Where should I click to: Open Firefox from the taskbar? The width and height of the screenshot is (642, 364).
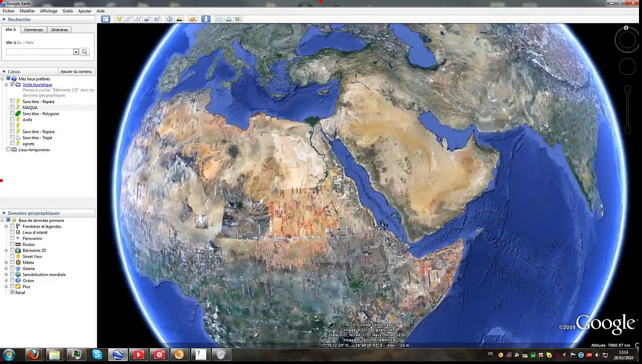pos(34,355)
